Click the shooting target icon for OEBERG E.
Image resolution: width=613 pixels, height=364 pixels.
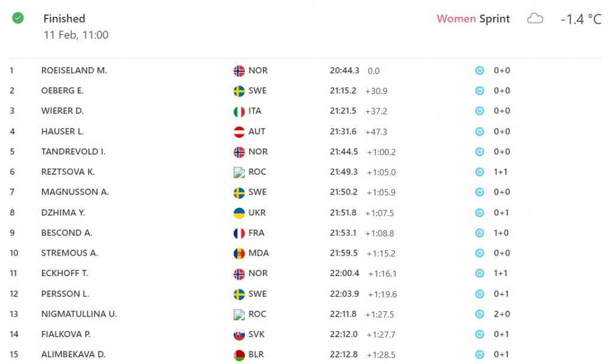(x=480, y=91)
